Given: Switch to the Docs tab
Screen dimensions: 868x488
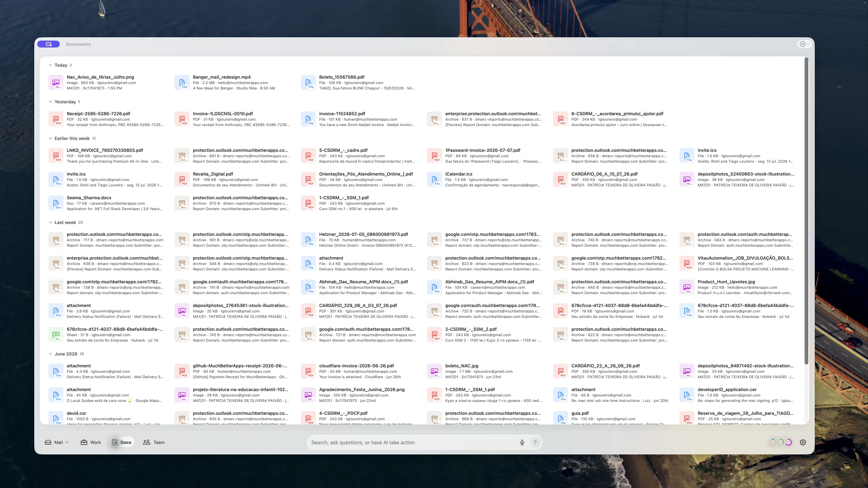Looking at the screenshot, I should click(122, 442).
